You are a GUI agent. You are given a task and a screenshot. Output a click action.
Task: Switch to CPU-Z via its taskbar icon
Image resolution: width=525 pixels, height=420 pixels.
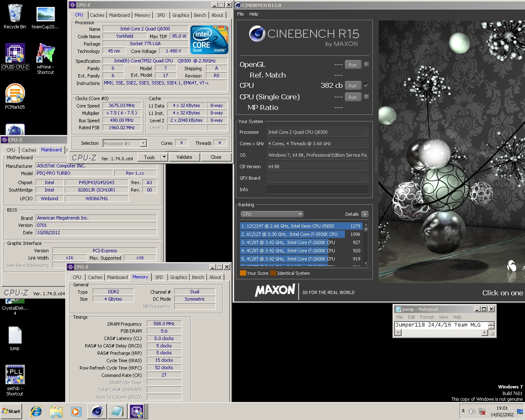[x=137, y=411]
